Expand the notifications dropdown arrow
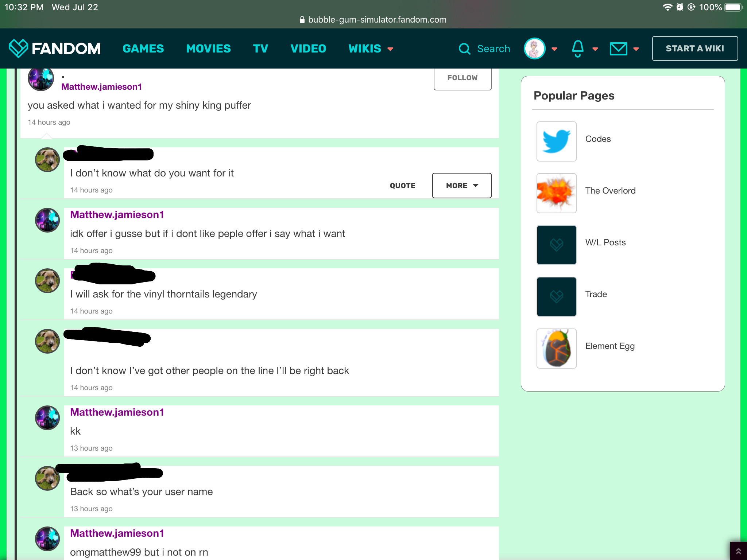Viewport: 747px width, 560px height. (595, 49)
